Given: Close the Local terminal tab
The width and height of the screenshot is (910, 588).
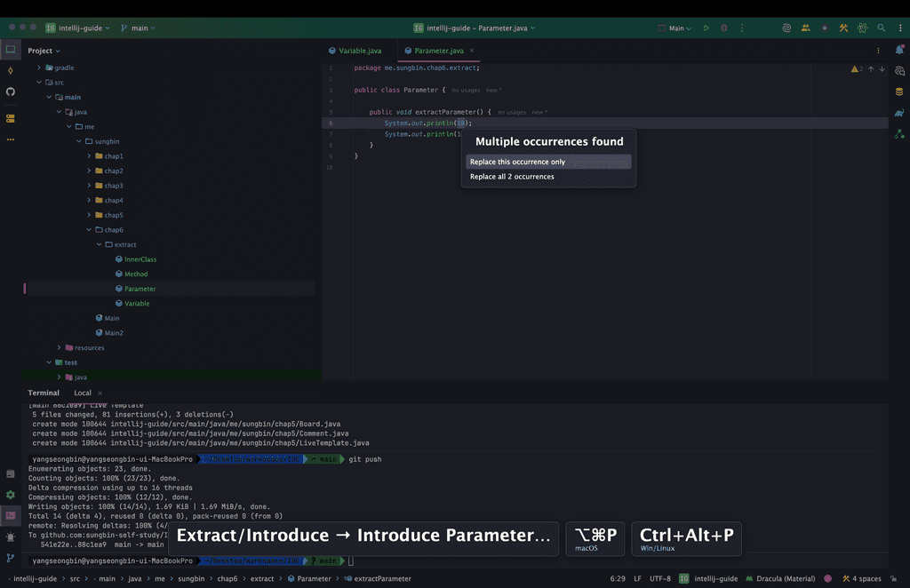Looking at the screenshot, I should pos(100,393).
